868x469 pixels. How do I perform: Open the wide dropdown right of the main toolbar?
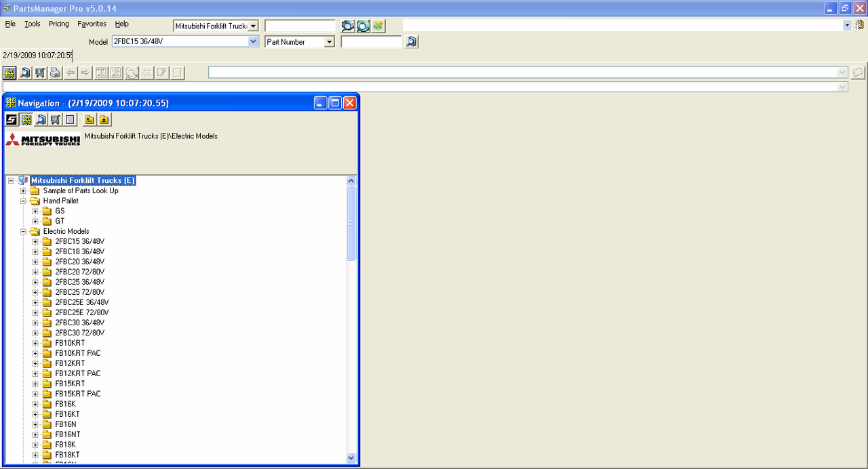coord(842,73)
